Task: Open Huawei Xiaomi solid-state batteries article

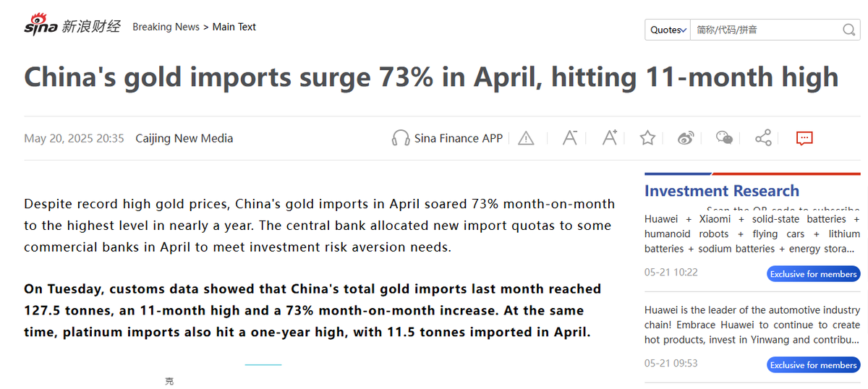Action: (x=752, y=234)
